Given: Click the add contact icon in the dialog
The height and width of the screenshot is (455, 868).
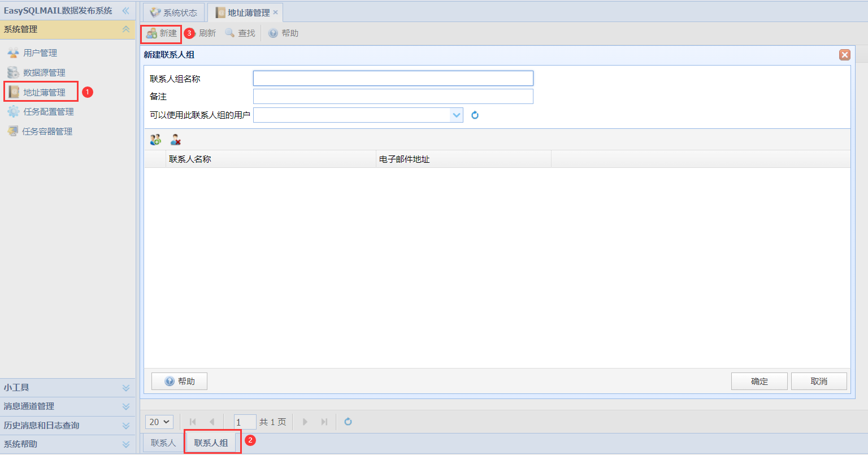Looking at the screenshot, I should [x=155, y=140].
